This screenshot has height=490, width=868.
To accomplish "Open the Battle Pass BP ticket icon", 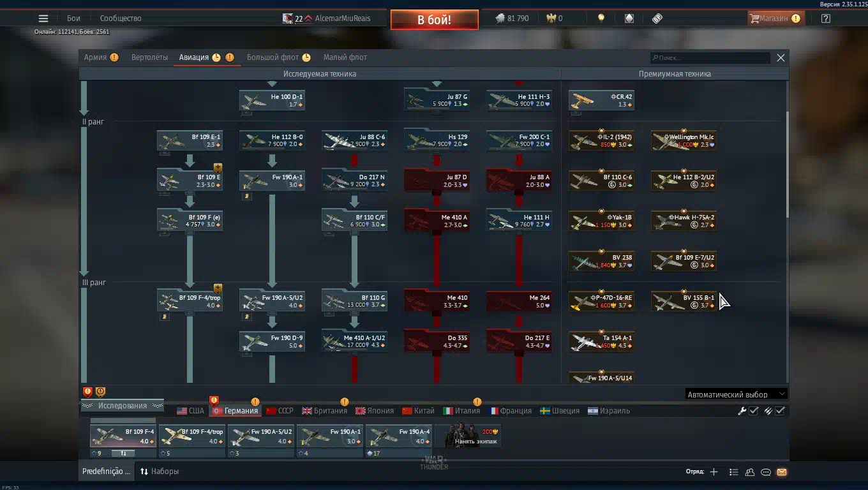I will 657,19.
